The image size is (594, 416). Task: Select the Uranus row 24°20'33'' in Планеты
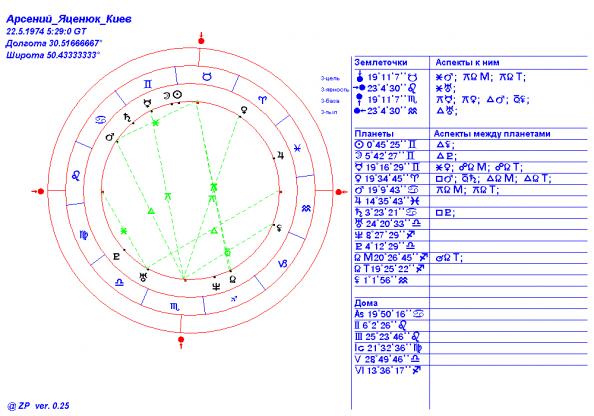388,224
